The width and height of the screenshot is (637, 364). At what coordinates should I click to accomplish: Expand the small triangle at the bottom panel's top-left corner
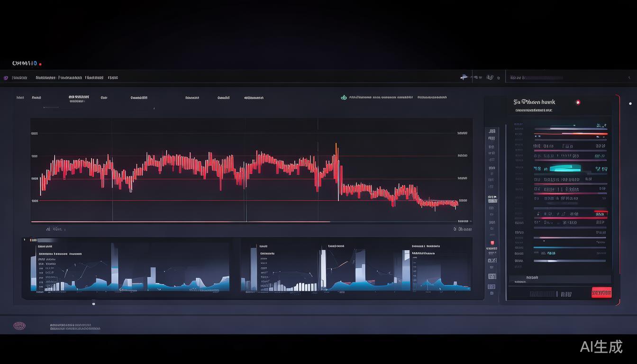25,240
